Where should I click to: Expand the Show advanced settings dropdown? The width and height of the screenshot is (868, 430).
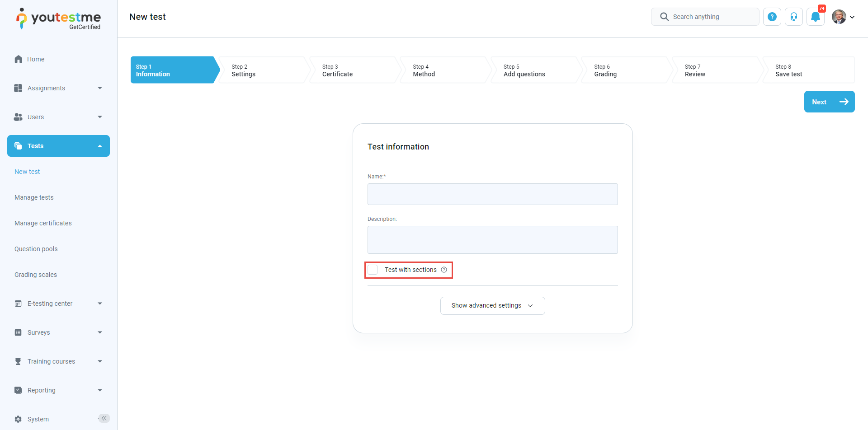tap(492, 306)
